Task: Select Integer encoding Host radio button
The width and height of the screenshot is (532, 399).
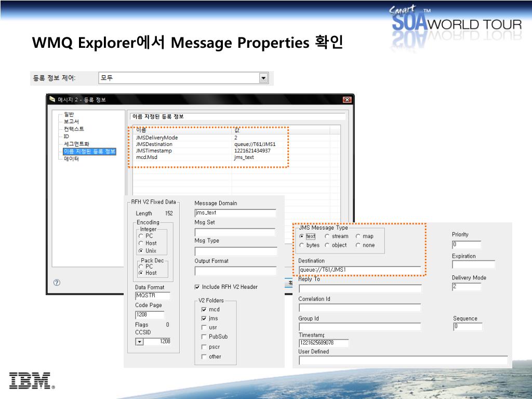Action: pyautogui.click(x=141, y=243)
